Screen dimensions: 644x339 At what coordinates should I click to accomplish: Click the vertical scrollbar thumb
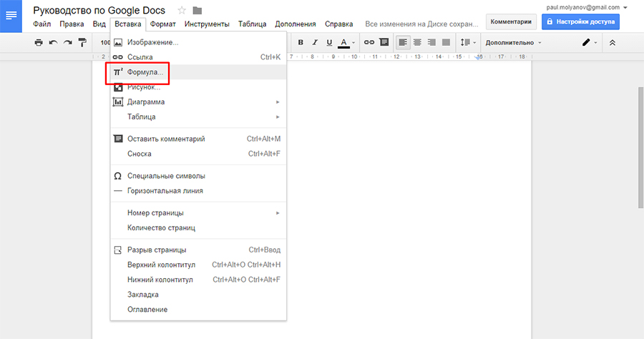click(x=640, y=148)
